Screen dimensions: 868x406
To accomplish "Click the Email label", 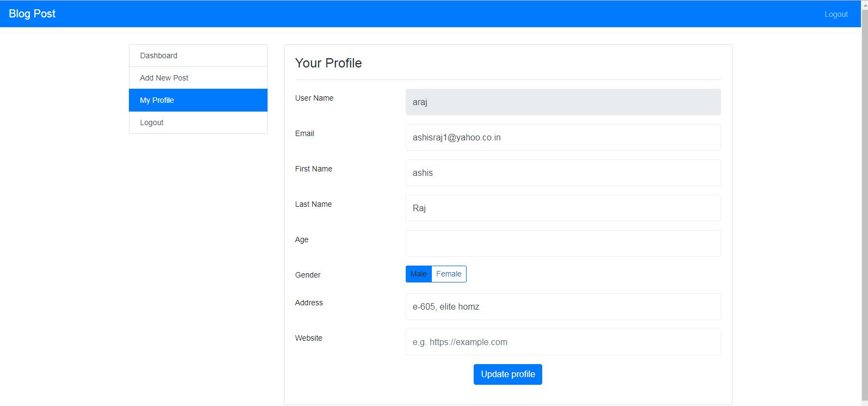I will coord(305,133).
